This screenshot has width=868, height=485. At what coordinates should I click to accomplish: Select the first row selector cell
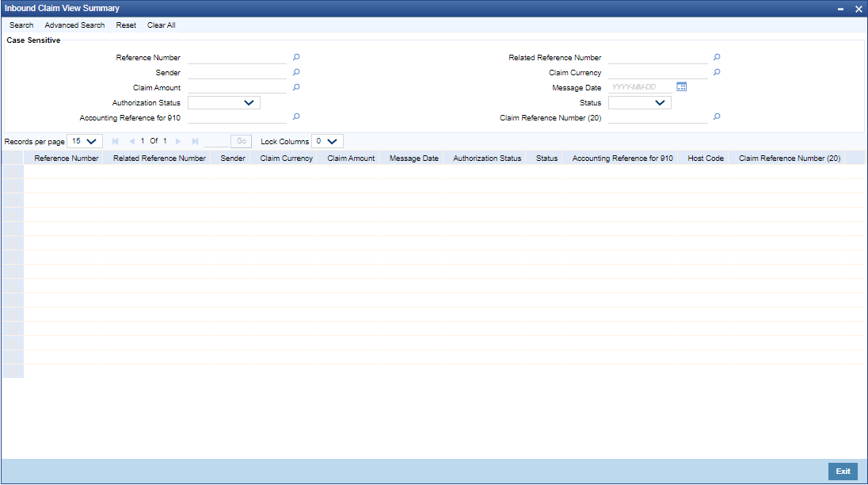click(13, 172)
